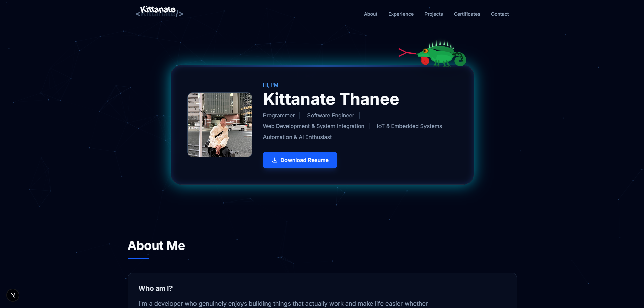This screenshot has width=644, height=308.
Task: Click the Programmer role label
Action: point(279,115)
